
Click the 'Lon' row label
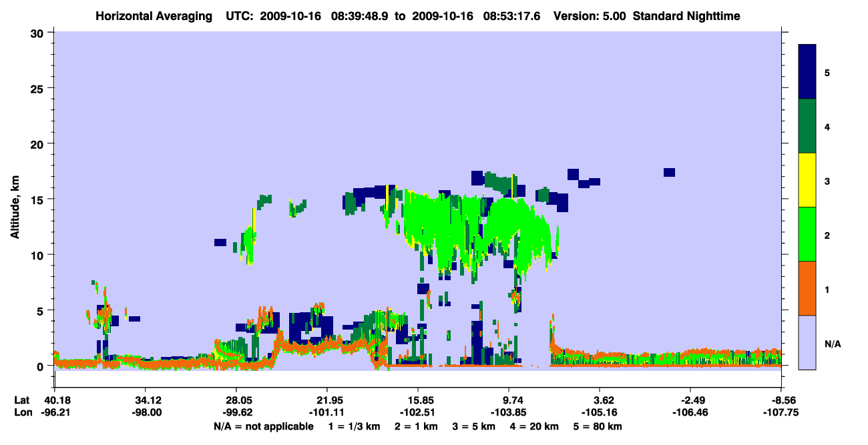coord(23,413)
